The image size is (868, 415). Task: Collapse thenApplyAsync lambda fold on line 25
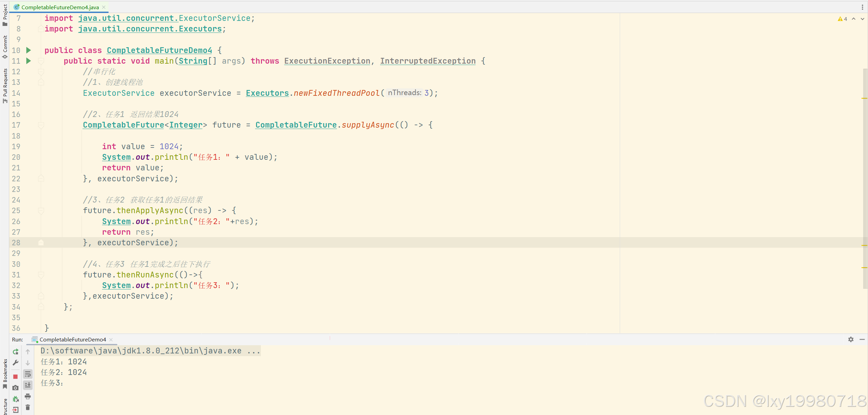(41, 211)
